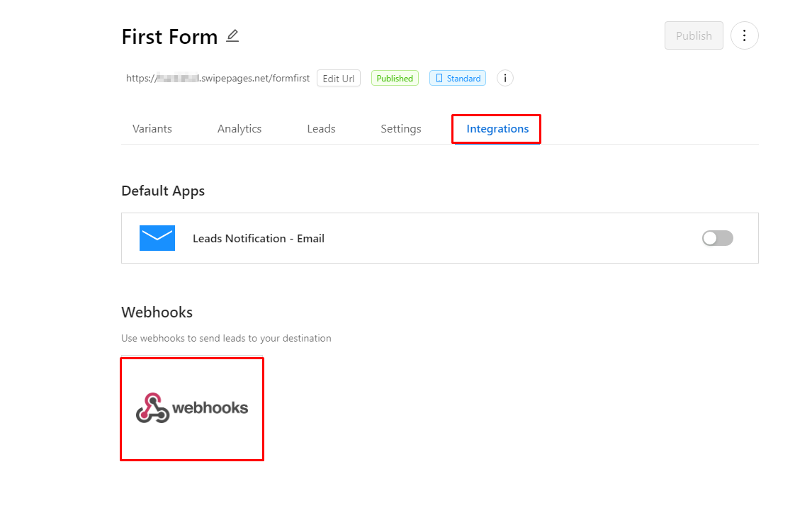Screen dimensions: 812x530
Task: Click the webhooks logo icon
Action: 153,407
